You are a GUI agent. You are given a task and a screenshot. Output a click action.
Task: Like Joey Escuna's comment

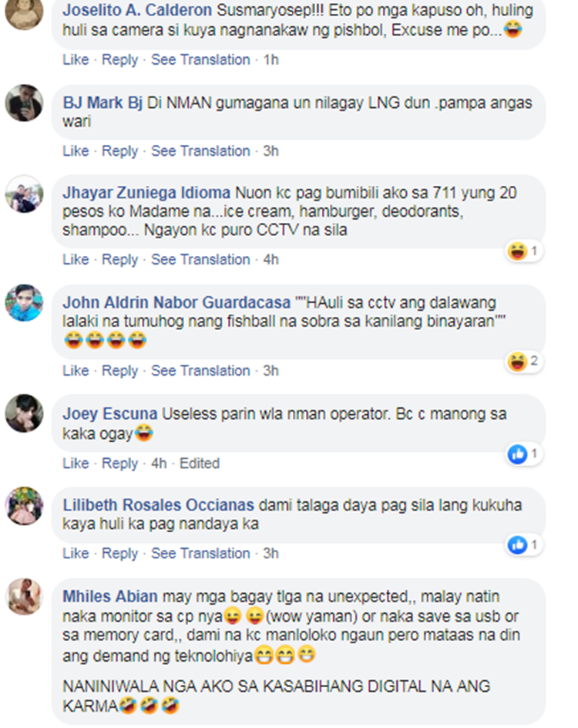point(76,463)
